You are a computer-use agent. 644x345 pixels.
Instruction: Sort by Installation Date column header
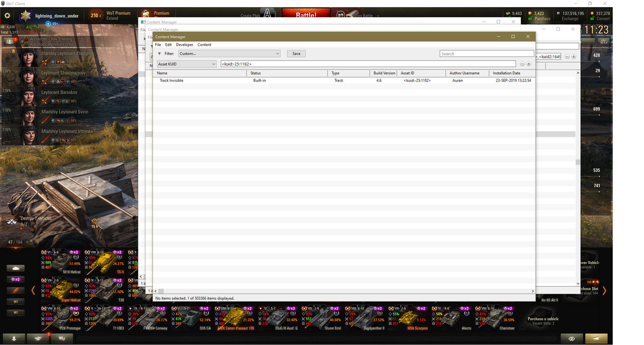512,73
